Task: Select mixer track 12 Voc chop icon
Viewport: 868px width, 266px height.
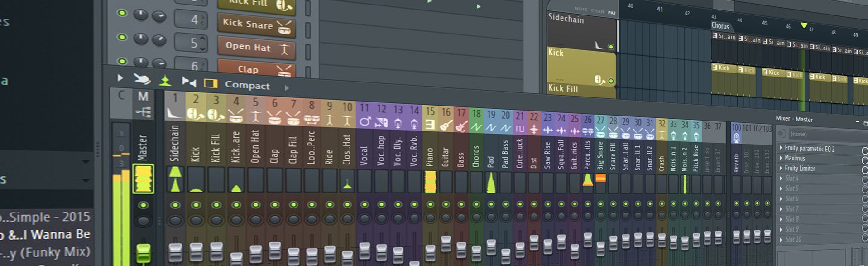Action: tap(382, 122)
